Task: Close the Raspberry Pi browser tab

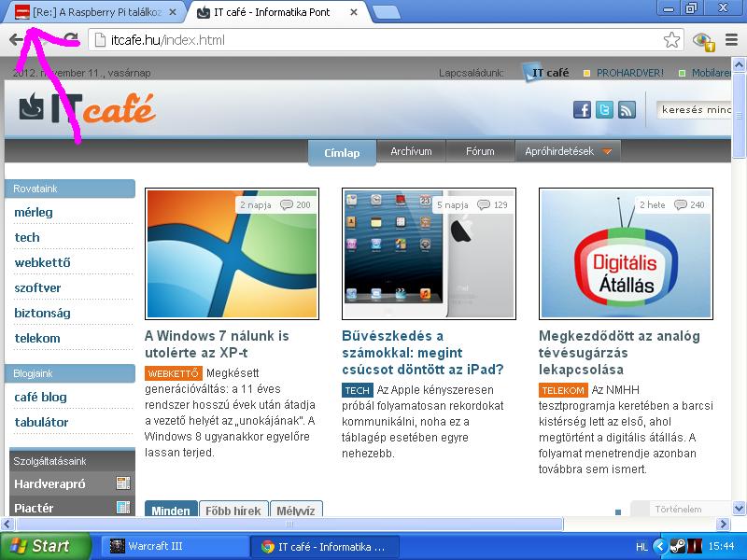Action: point(173,12)
